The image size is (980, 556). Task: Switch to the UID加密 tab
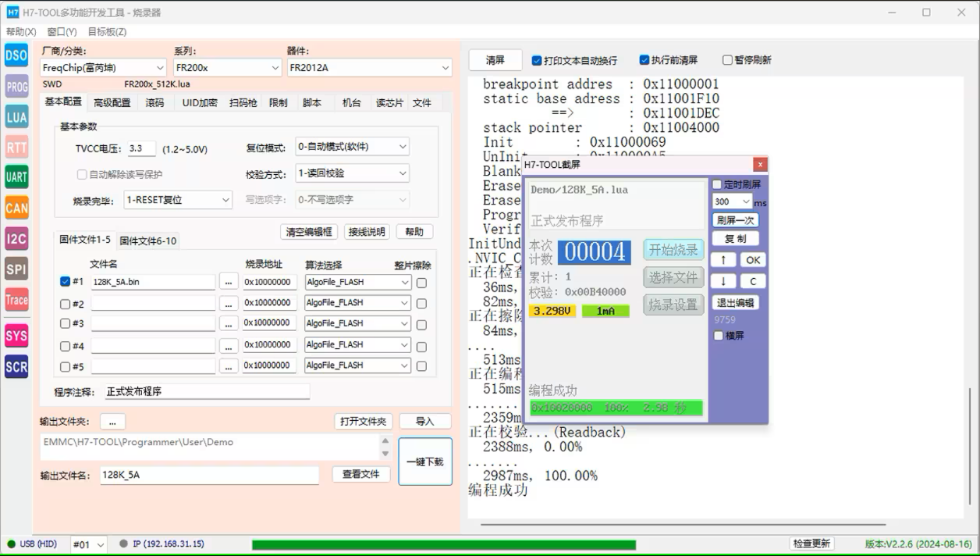click(200, 103)
